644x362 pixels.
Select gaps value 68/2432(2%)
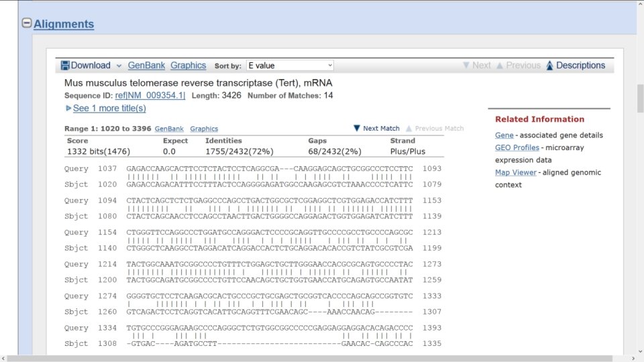coord(335,152)
